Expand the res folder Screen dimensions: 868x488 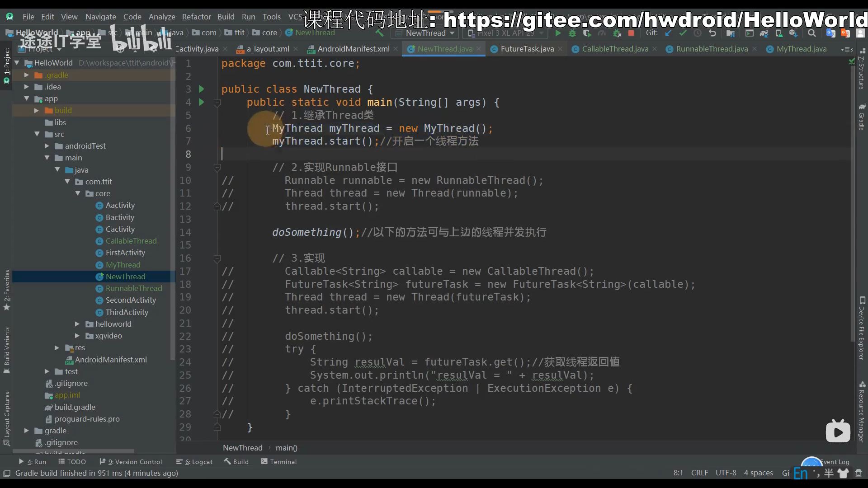point(57,347)
